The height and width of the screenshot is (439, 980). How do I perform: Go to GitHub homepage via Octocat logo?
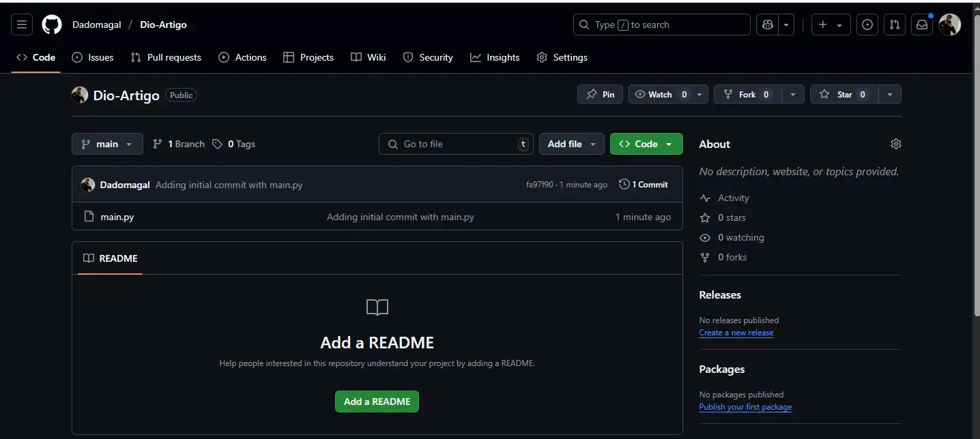coord(52,25)
